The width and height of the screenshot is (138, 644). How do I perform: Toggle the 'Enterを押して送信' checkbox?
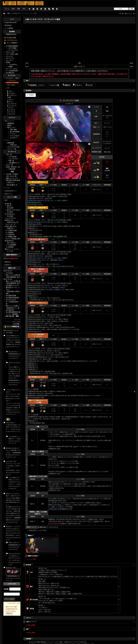pyautogui.click(x=7, y=603)
